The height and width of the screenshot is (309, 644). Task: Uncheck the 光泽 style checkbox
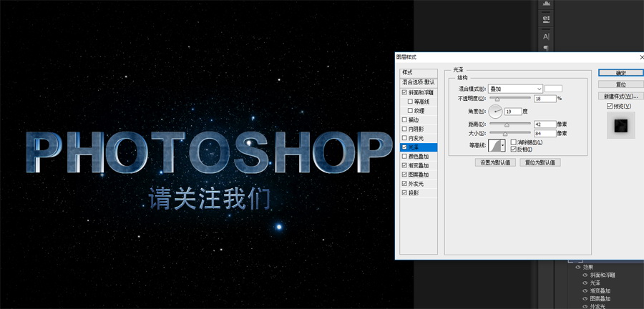[x=404, y=147]
